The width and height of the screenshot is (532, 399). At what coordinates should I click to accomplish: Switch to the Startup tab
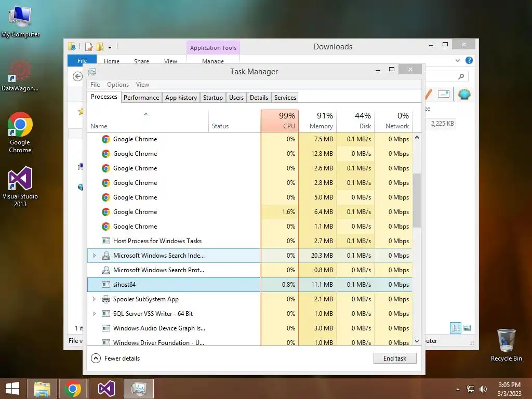pyautogui.click(x=212, y=97)
